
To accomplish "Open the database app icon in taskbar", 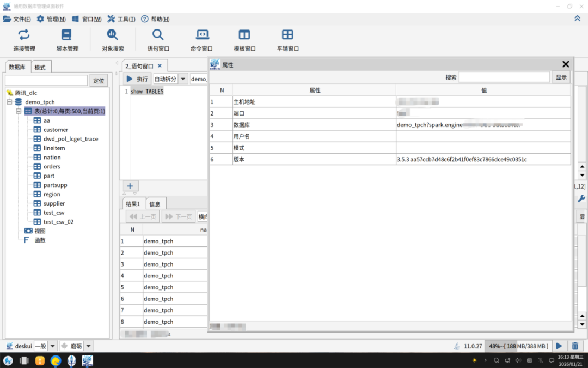I will click(87, 360).
